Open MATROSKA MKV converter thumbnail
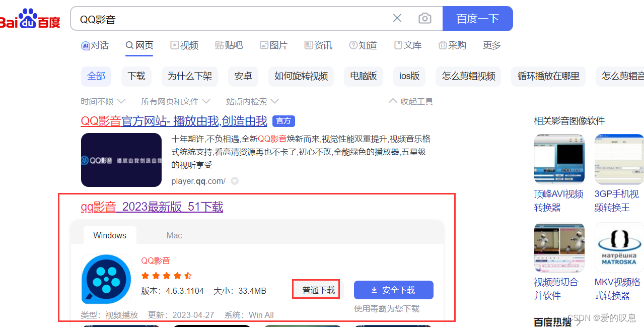This screenshot has width=644, height=327. [619, 247]
